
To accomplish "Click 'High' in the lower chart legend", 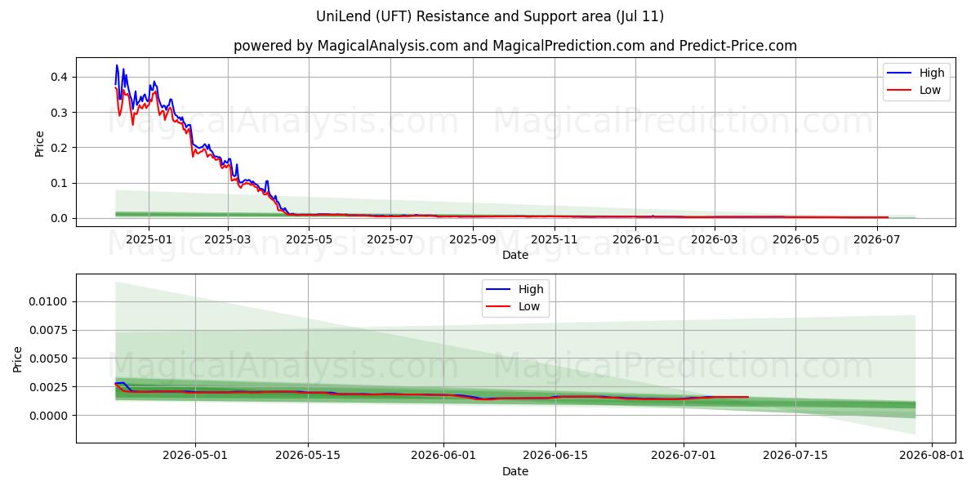I will point(531,290).
